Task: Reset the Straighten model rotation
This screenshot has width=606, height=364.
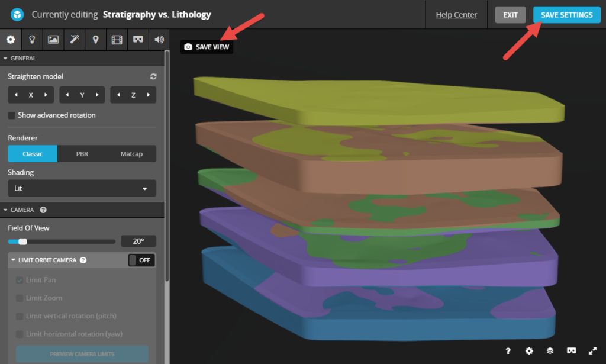Action: pos(153,76)
